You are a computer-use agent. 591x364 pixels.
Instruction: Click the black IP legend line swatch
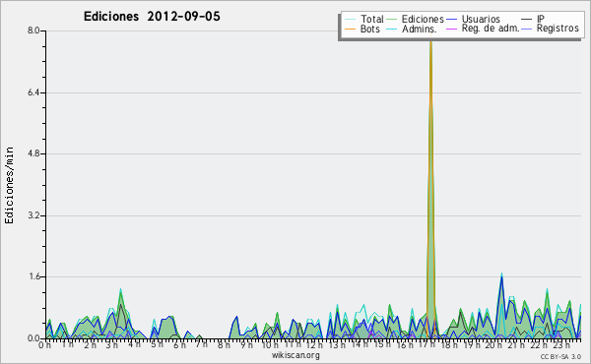point(527,20)
